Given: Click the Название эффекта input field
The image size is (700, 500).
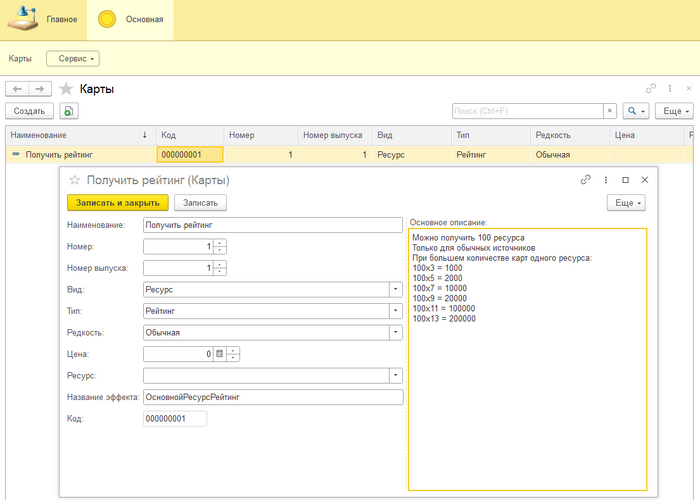Looking at the screenshot, I should (x=272, y=397).
